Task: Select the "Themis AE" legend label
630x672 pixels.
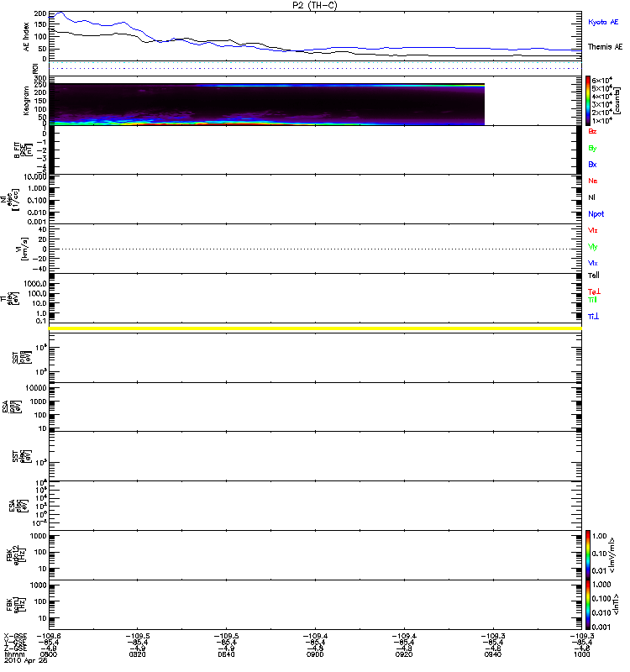Action: click(605, 47)
